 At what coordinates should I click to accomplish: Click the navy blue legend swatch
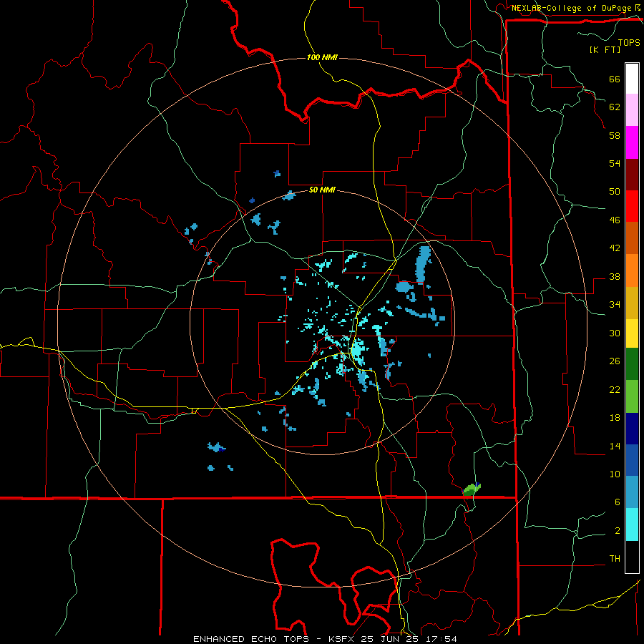[x=632, y=429]
